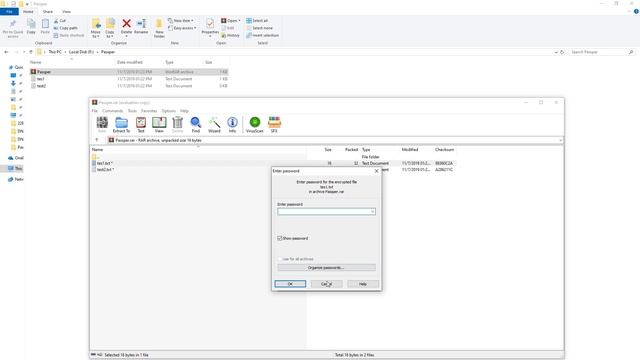Click Move to in the Explorer ribbon

pos(96,28)
